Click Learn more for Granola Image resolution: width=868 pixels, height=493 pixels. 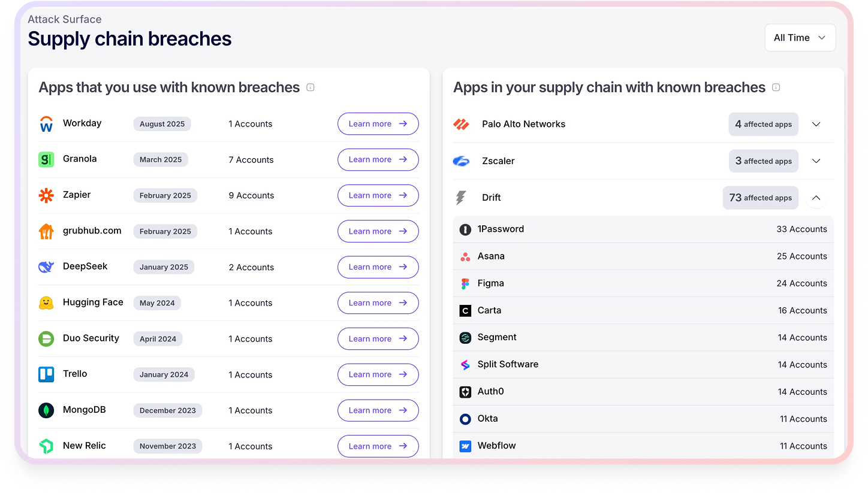tap(378, 159)
